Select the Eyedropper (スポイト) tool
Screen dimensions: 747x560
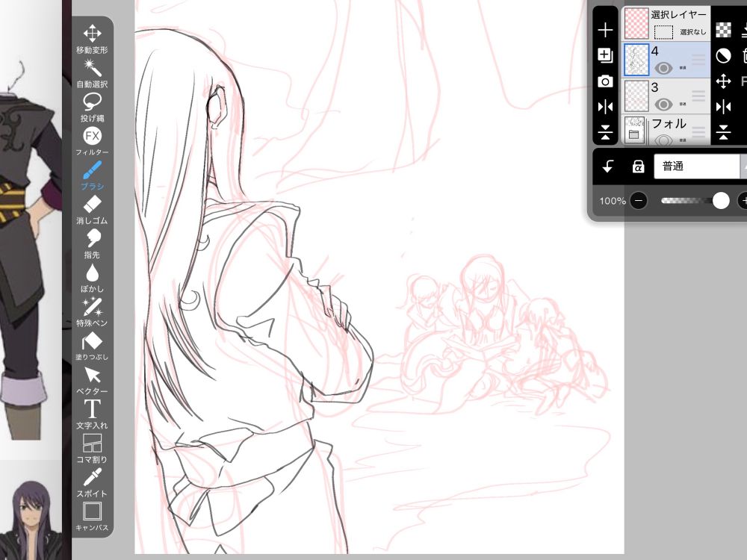[92, 483]
